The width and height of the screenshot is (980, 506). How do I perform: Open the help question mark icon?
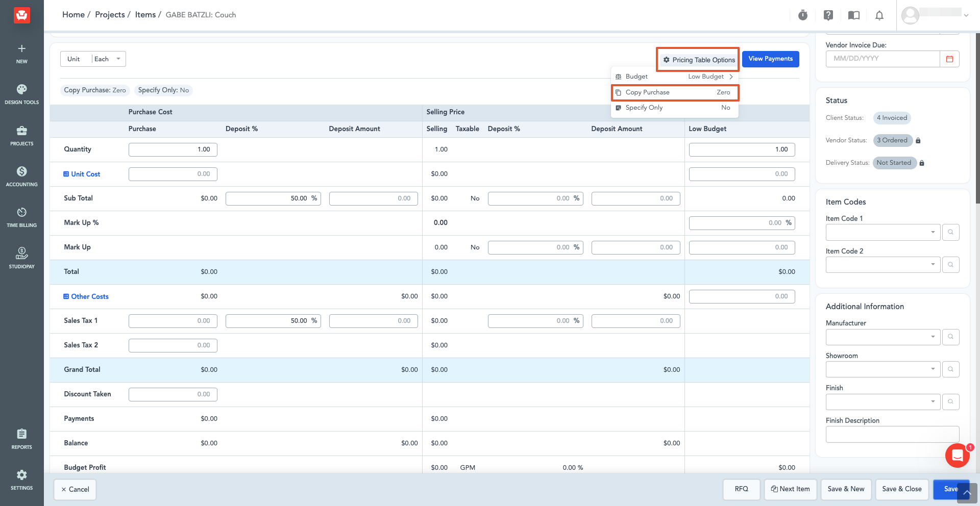tap(828, 15)
